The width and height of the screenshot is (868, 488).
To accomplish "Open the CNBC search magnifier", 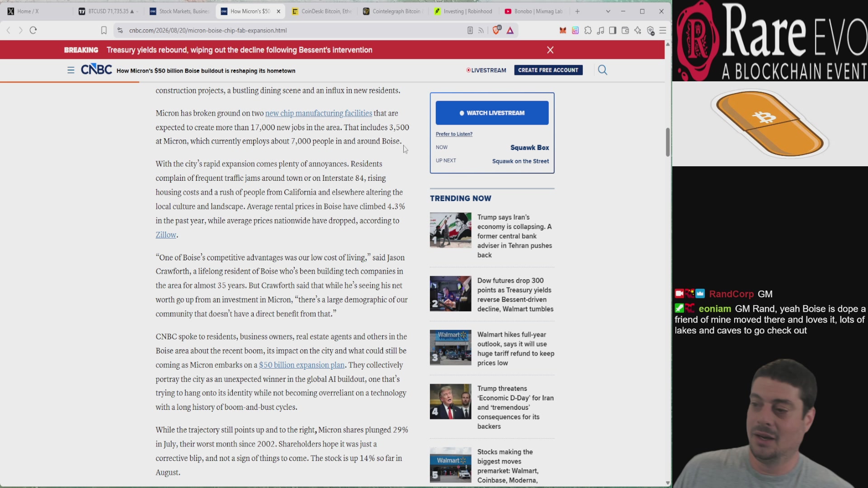I will coord(603,70).
